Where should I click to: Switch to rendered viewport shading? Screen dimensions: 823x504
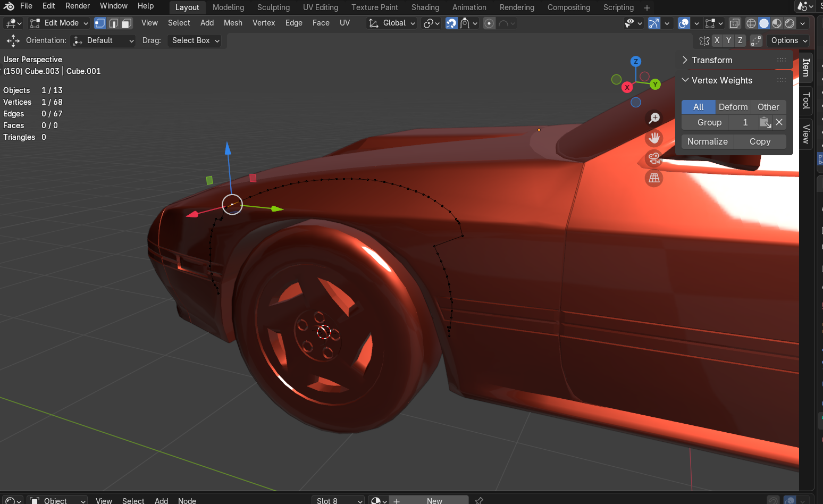pyautogui.click(x=790, y=23)
